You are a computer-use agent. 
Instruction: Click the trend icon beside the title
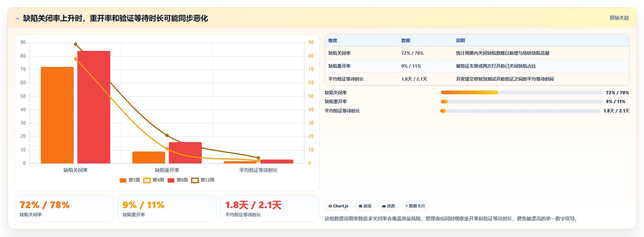17,18
